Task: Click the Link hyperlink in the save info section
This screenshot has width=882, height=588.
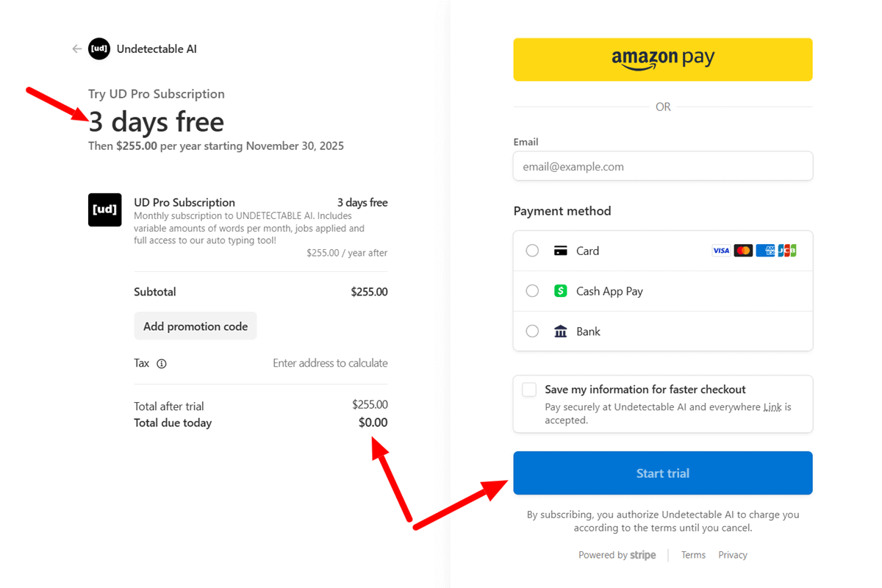Action: (x=772, y=406)
